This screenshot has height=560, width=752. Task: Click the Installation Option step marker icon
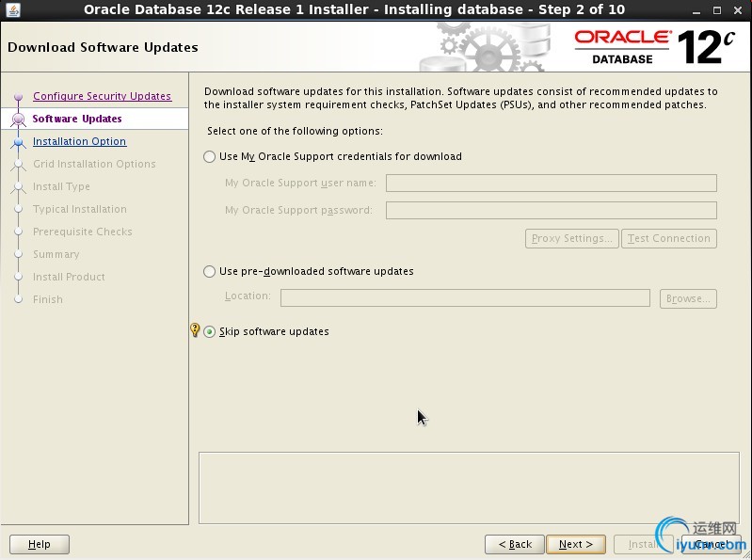pos(18,141)
